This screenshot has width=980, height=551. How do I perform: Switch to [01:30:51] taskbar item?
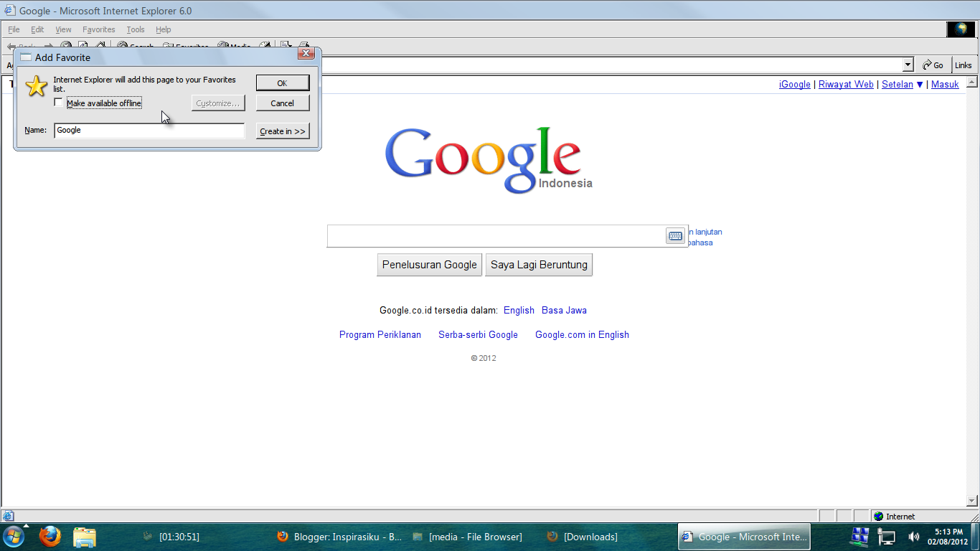point(171,537)
